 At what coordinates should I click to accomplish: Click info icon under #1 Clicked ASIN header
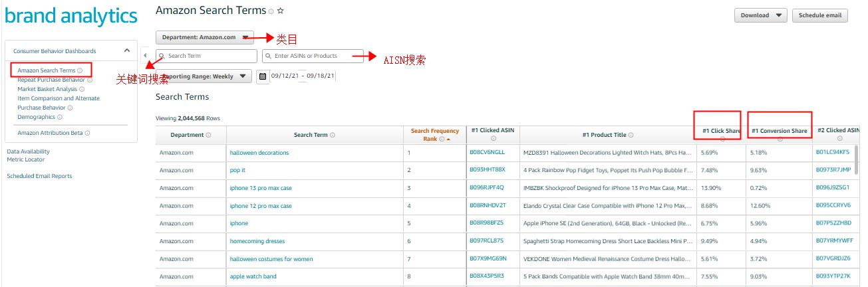pyautogui.click(x=494, y=139)
